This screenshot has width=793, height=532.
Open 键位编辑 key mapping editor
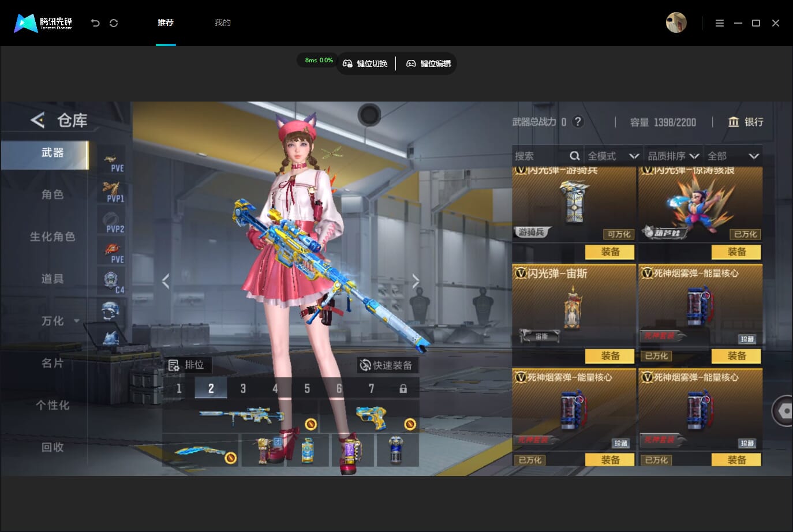(429, 63)
